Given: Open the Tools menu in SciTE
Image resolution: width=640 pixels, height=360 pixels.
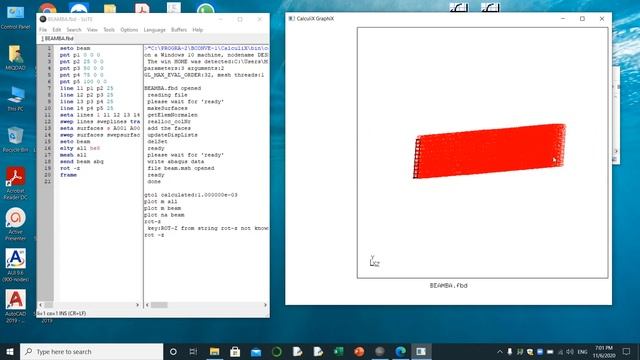Looking at the screenshot, I should pyautogui.click(x=109, y=30).
